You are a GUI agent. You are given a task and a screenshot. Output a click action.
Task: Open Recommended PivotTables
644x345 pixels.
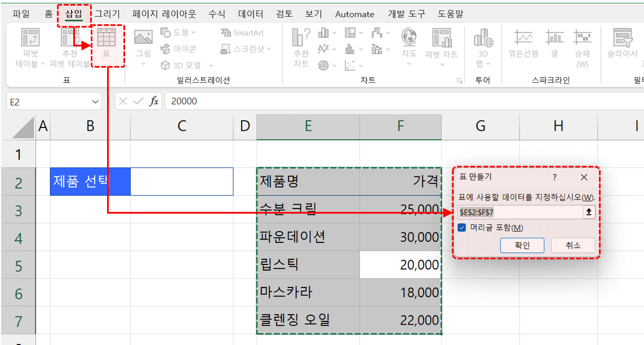tap(70, 48)
